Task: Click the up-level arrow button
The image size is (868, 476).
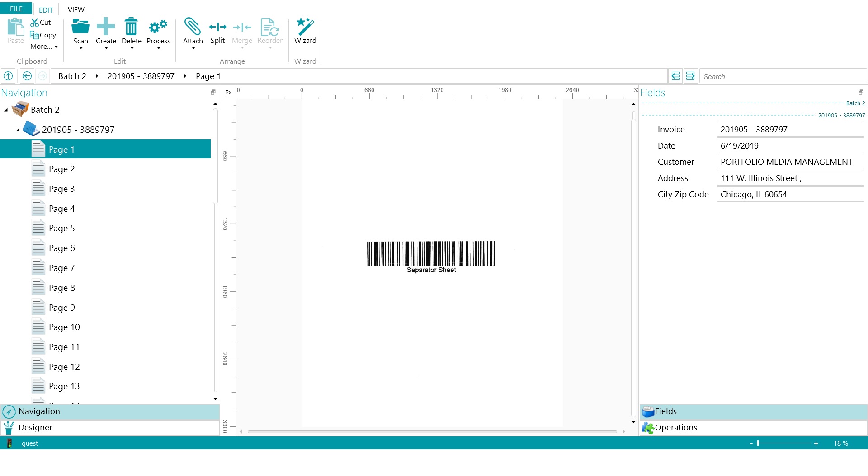Action: tap(8, 76)
